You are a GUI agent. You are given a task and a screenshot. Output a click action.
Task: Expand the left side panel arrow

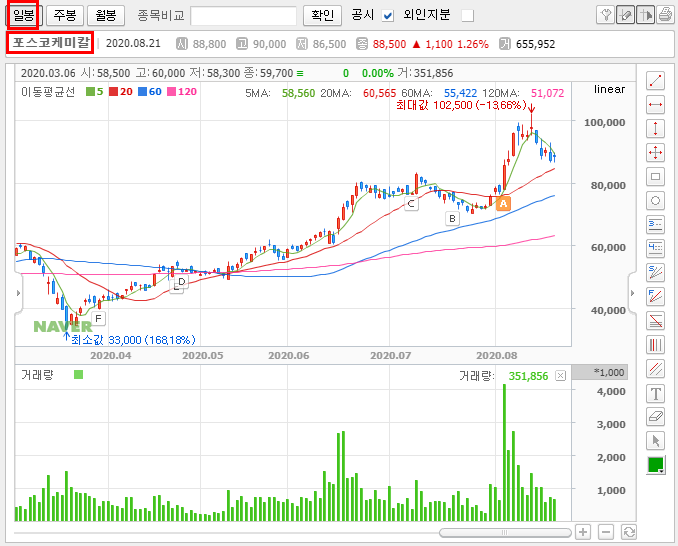18,293
